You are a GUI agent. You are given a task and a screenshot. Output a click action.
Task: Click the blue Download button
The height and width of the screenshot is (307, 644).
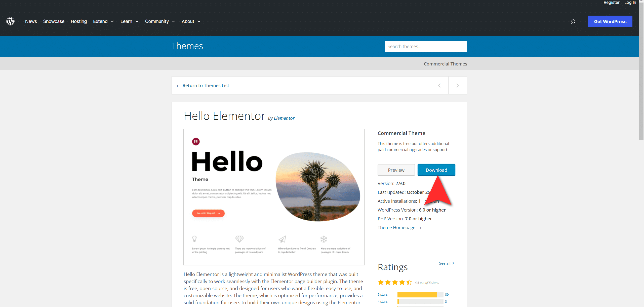pyautogui.click(x=436, y=170)
